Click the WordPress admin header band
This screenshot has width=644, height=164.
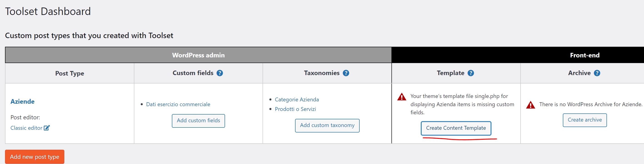[x=198, y=55]
